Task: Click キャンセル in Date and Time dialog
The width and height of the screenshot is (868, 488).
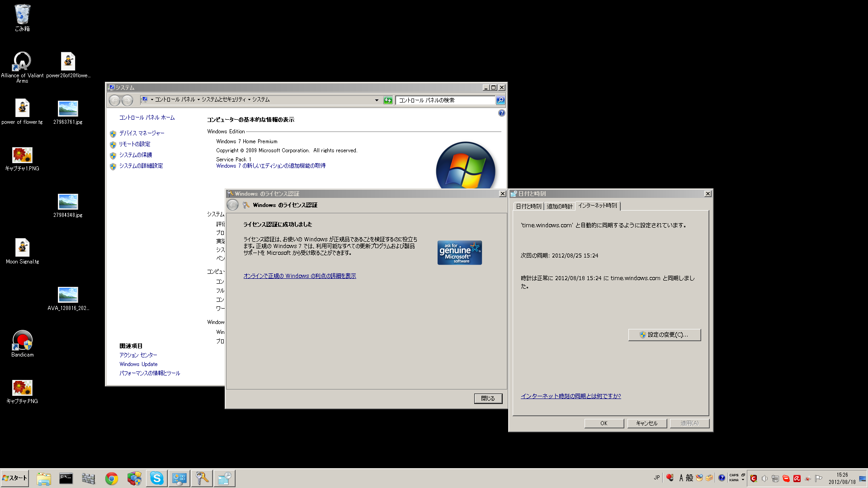Action: pyautogui.click(x=647, y=423)
